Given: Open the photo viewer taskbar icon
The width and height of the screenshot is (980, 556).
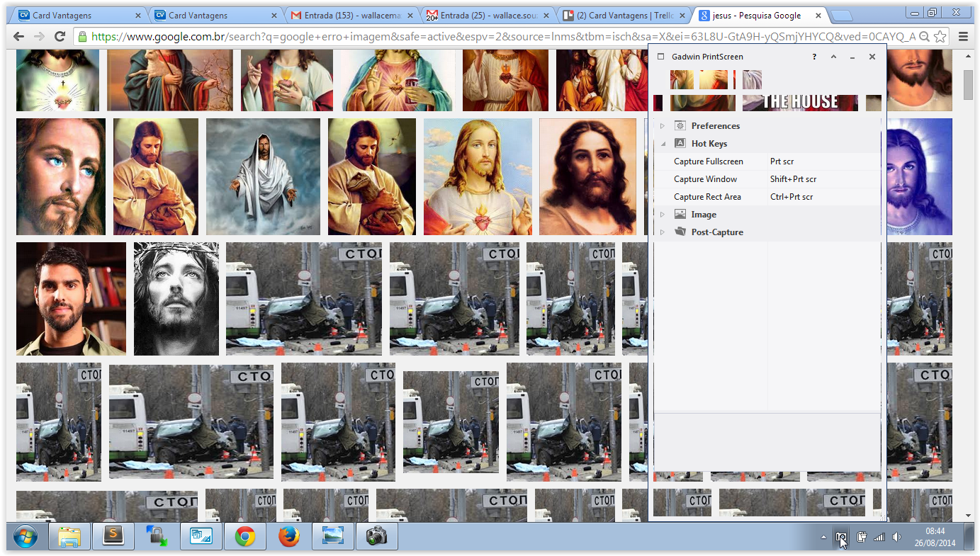Looking at the screenshot, I should pyautogui.click(x=332, y=537).
